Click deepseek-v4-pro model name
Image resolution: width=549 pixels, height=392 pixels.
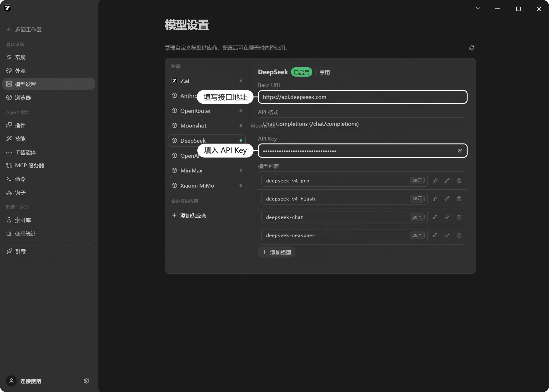[x=288, y=181]
